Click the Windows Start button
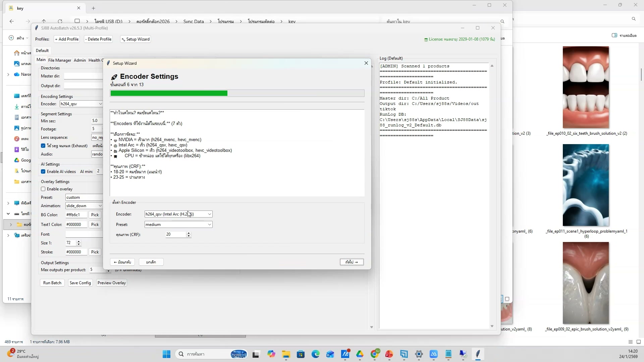Image resolution: width=644 pixels, height=362 pixels. pos(166,354)
